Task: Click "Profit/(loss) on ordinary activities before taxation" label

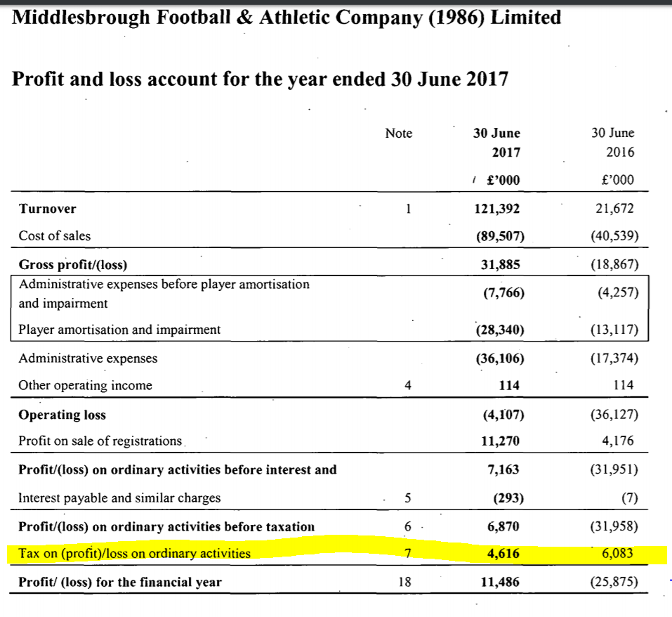Action: point(166,527)
